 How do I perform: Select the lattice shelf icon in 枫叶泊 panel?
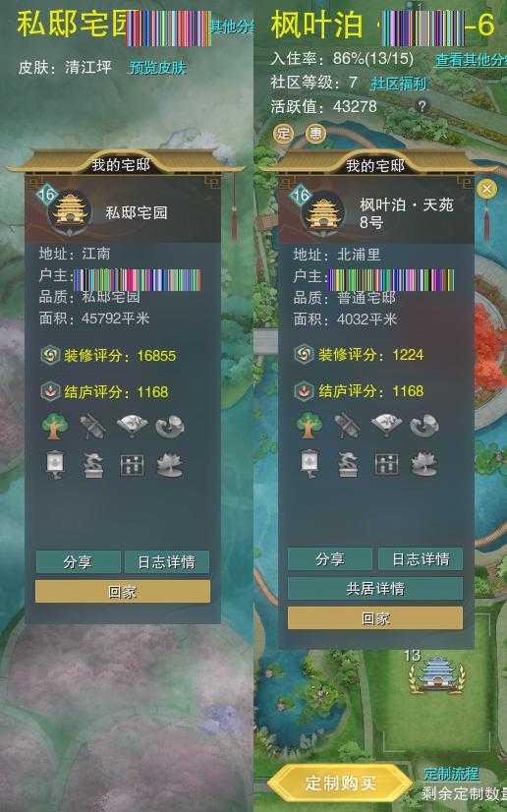point(386,464)
